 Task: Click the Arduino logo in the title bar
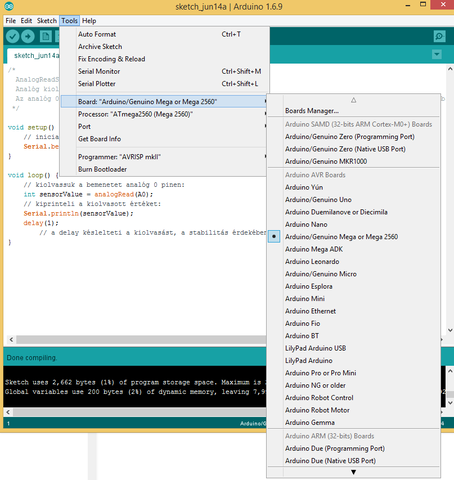9,6
